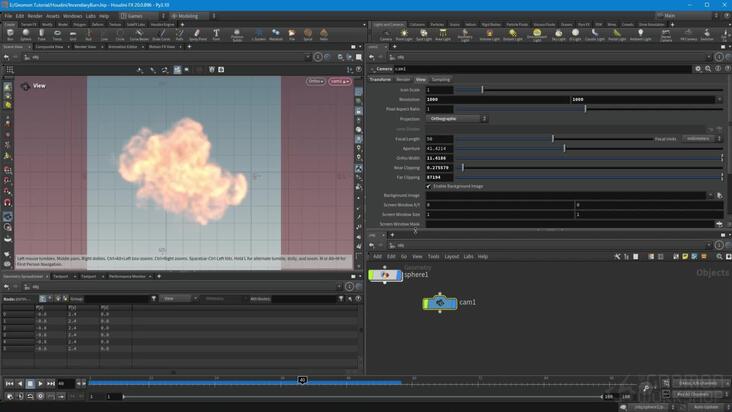Open the Render menu
This screenshot has height=412, width=732.
tap(35, 16)
